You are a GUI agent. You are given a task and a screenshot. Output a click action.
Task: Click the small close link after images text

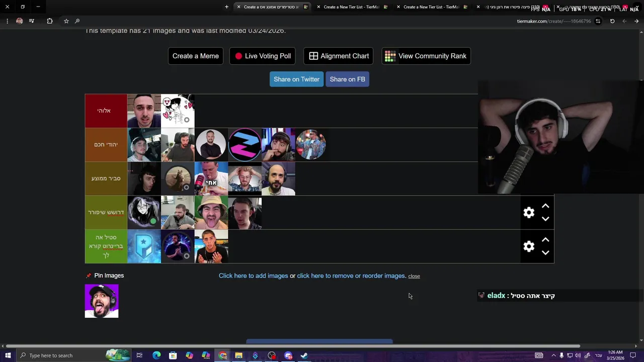click(x=414, y=276)
